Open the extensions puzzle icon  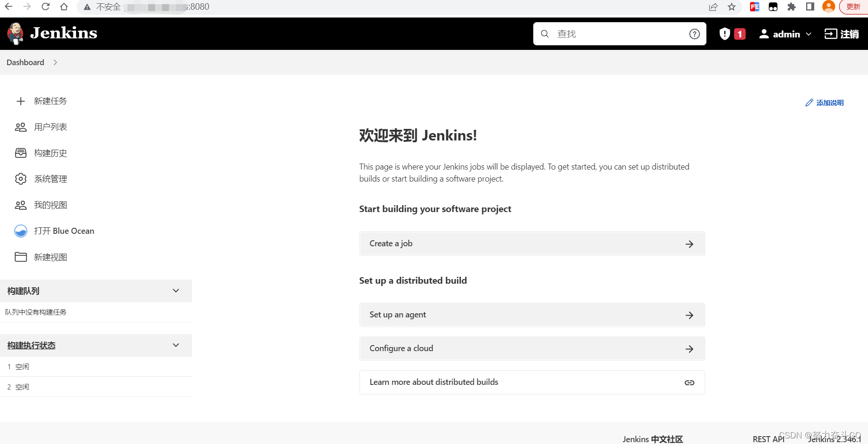[x=791, y=6]
